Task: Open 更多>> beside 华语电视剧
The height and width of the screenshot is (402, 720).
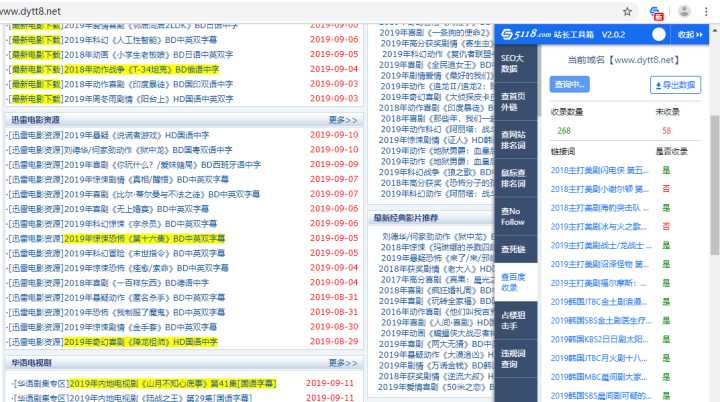Action: [343, 363]
